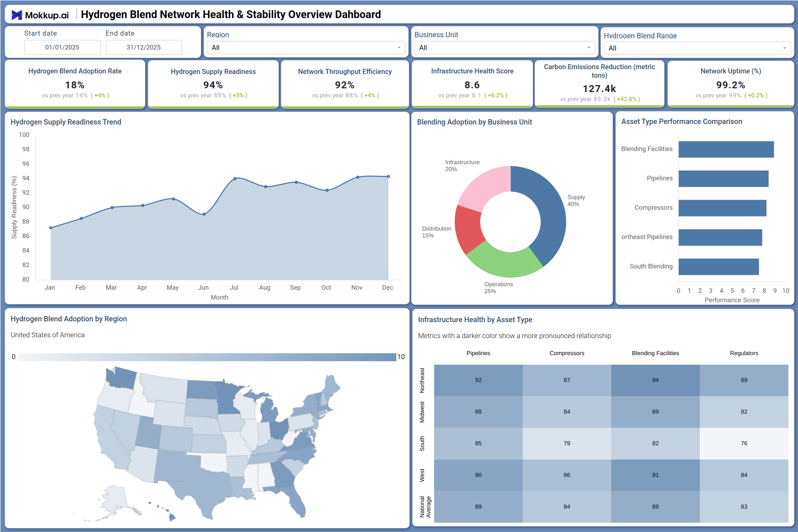Image resolution: width=798 pixels, height=532 pixels.
Task: Click the Regulators column header in heatmap
Action: (744, 353)
